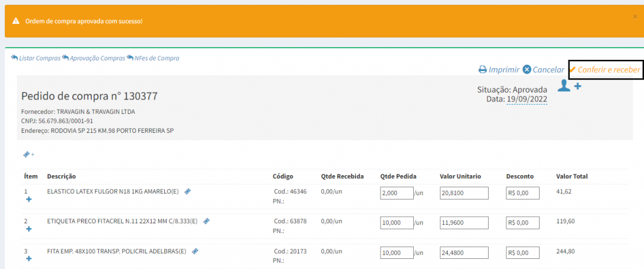Click the tag icon beside ELASTICO LATEX FULGOR
Screen dimensions: 644x269
[x=187, y=191]
